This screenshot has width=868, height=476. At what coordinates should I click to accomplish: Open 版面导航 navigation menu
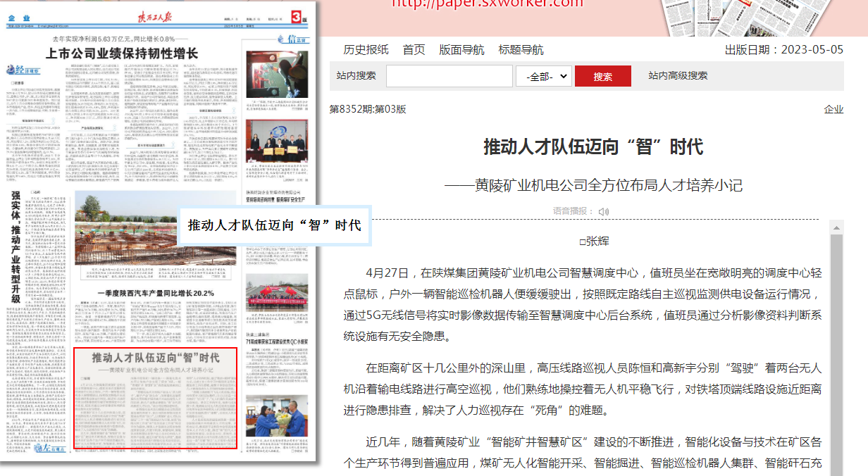[x=461, y=49]
